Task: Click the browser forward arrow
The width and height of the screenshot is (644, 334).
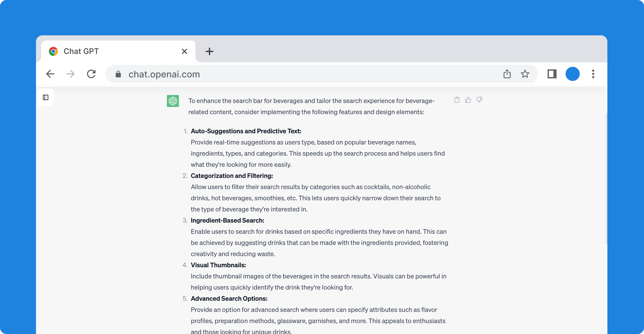Action: click(x=71, y=74)
